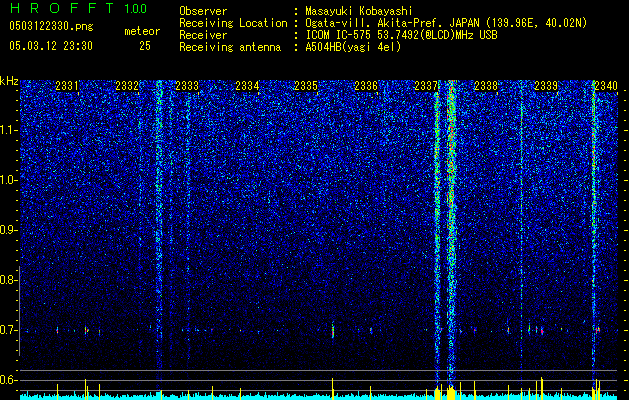Click the file name 0503122330.png

click(51, 27)
